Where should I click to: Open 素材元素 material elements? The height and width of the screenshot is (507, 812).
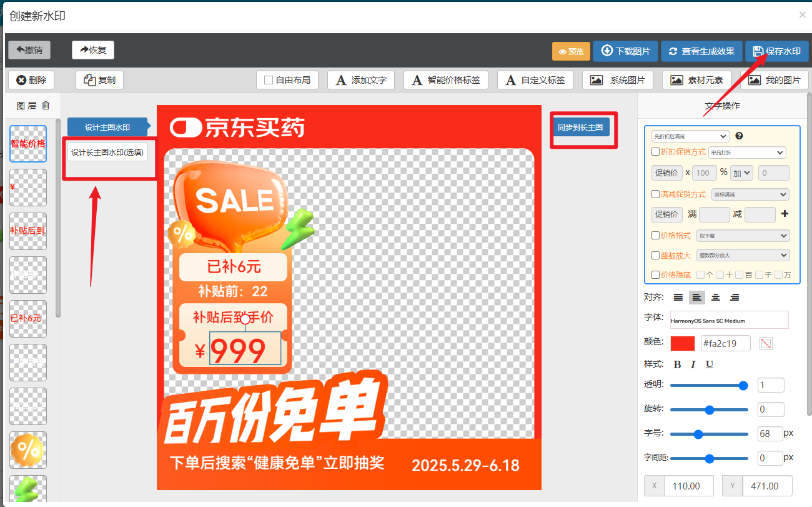coord(697,80)
